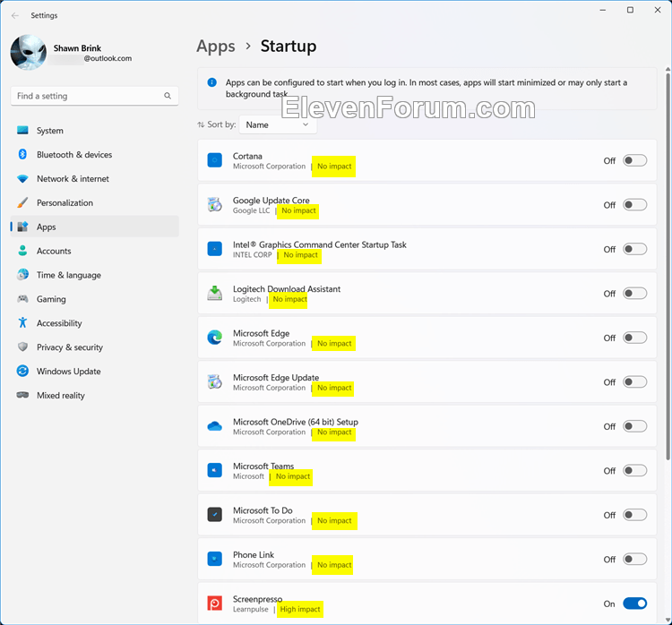
Task: Click the search magnifier icon
Action: pos(168,96)
